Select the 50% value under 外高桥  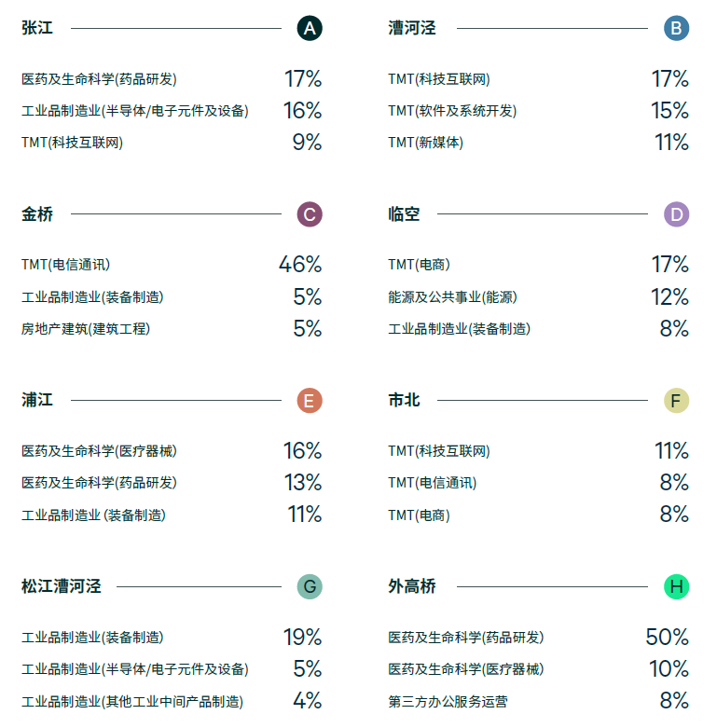[667, 638]
